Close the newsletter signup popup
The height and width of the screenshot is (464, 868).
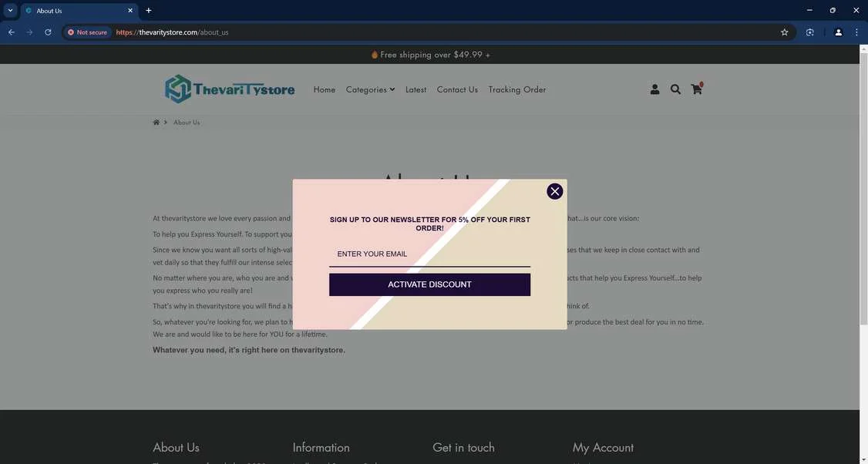555,191
